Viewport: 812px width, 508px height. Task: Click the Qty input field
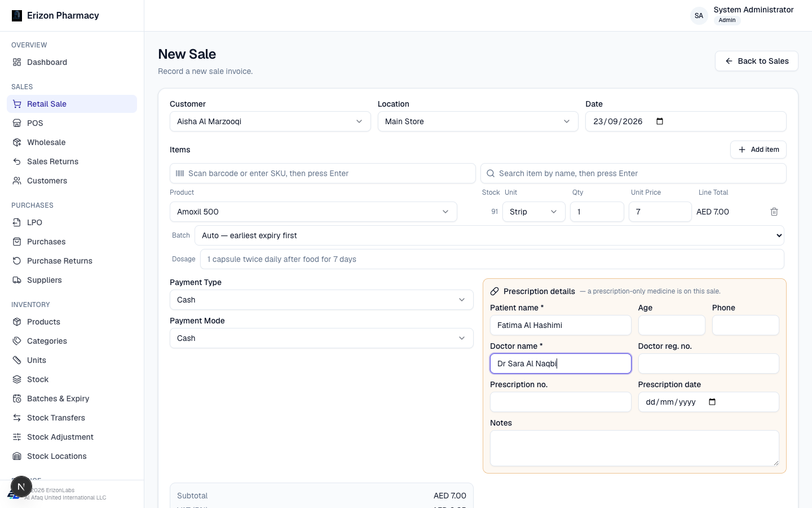[597, 212]
